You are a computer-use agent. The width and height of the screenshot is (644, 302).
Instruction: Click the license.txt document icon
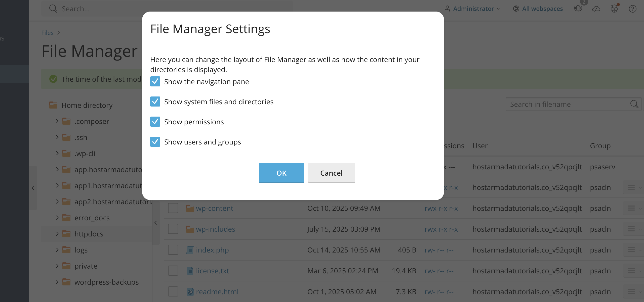190,271
